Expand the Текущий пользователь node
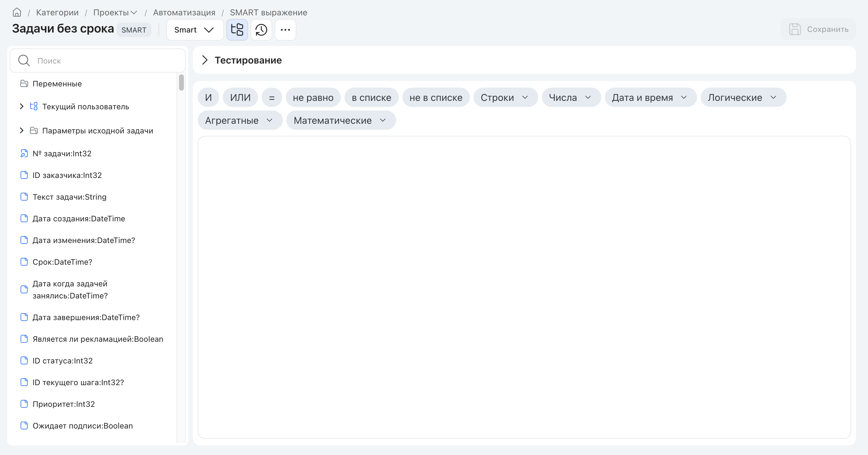The width and height of the screenshot is (868, 455). [22, 106]
